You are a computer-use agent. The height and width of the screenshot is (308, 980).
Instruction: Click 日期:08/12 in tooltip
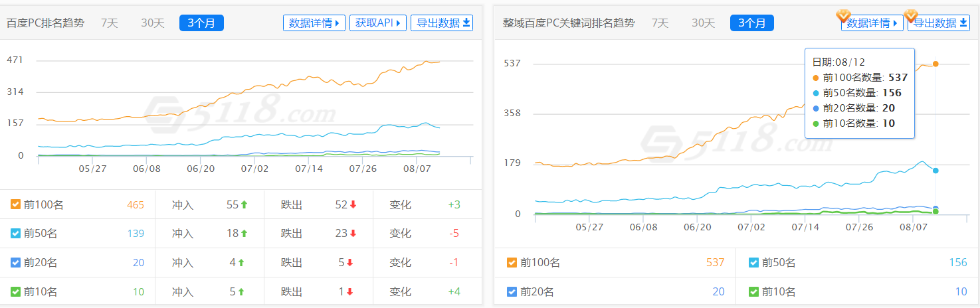(x=839, y=62)
